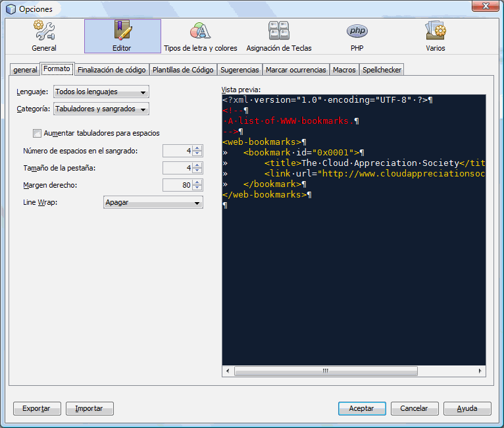Increase Tamaño de la pestaña value
The width and height of the screenshot is (504, 428).
[x=197, y=165]
